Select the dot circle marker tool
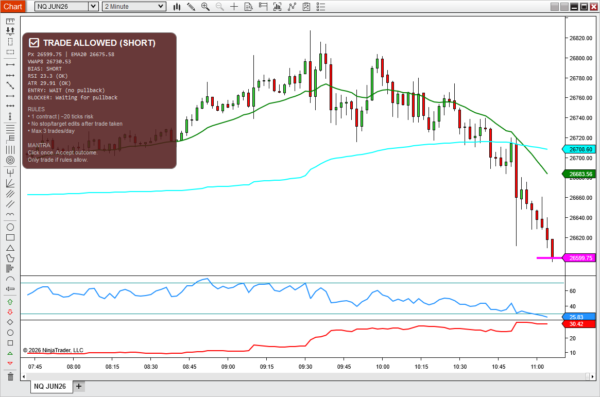 [x=10, y=333]
